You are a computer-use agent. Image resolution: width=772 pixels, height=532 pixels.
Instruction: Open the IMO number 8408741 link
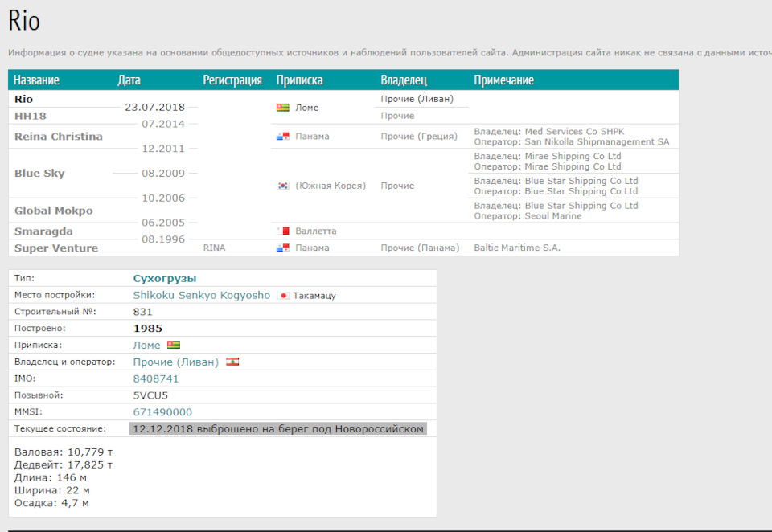pos(155,379)
